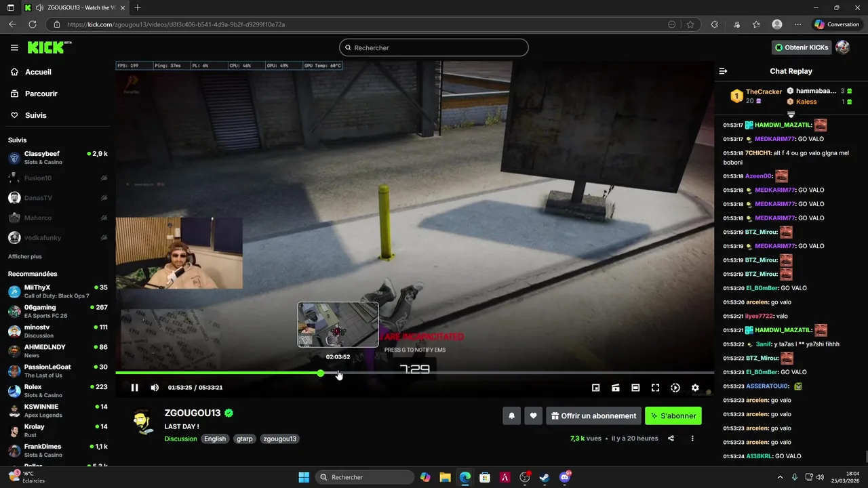This screenshot has height=488, width=868.
Task: Open AHMEDLNDY recommended channel
Action: tap(58, 351)
